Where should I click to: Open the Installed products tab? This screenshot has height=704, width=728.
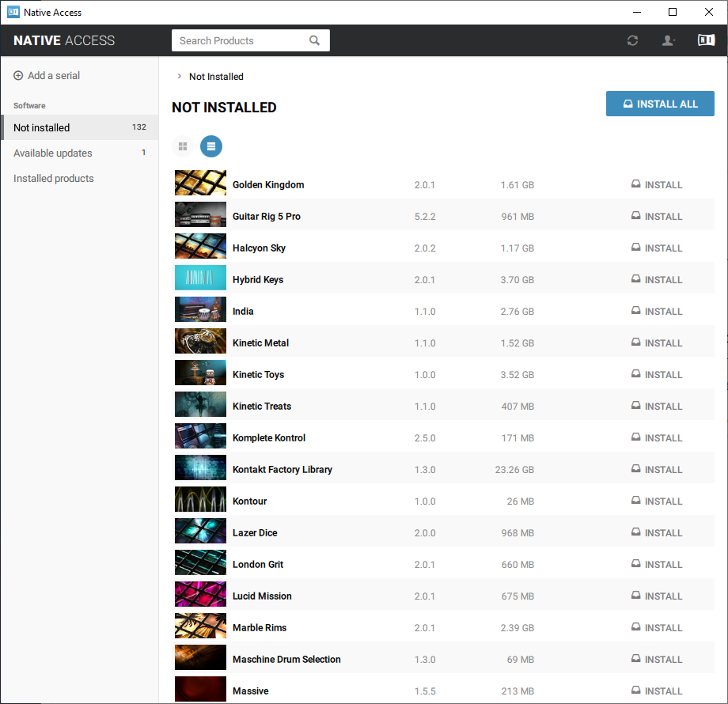(x=54, y=179)
